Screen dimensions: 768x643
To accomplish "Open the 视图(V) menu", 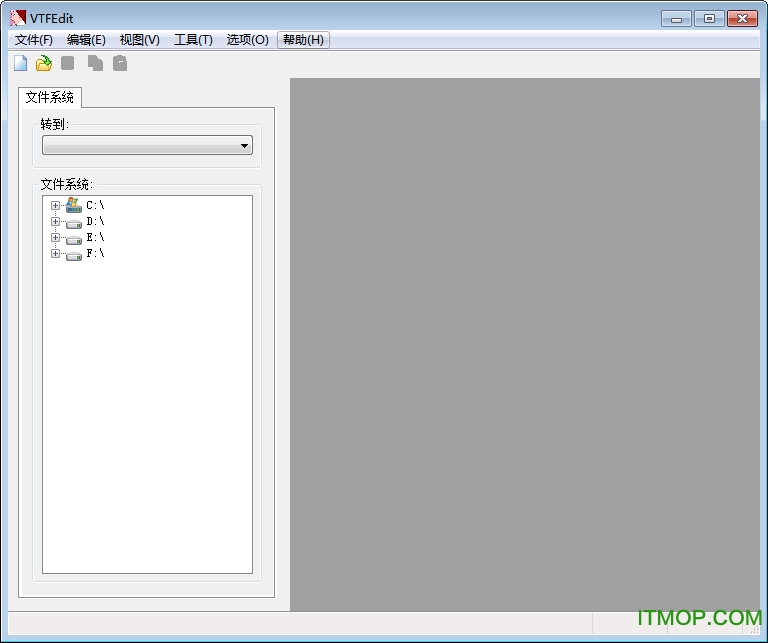I will coord(140,40).
